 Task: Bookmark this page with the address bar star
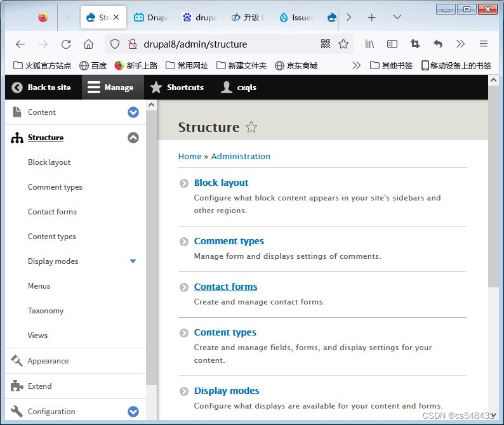tap(343, 44)
